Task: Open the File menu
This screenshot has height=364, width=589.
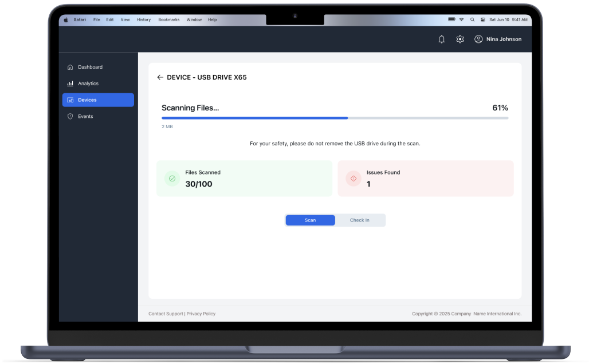Action: [x=96, y=19]
